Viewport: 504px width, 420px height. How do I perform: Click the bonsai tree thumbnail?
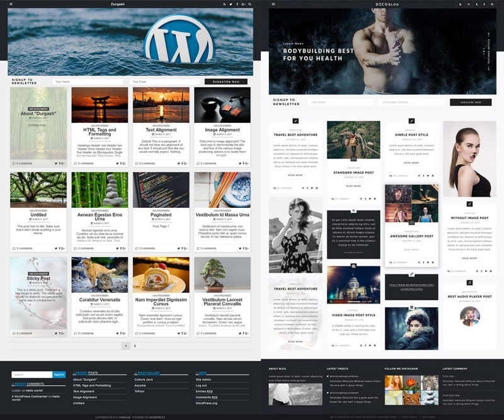[222, 275]
